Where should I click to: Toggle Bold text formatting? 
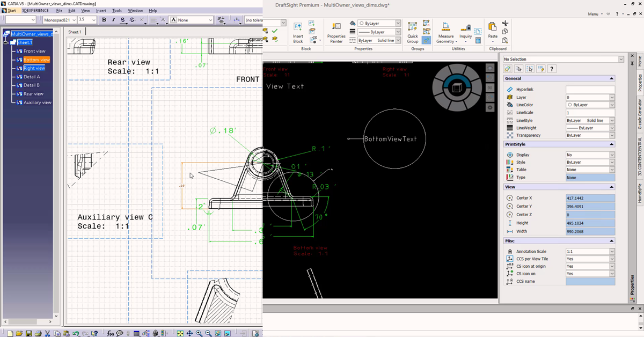pos(104,20)
